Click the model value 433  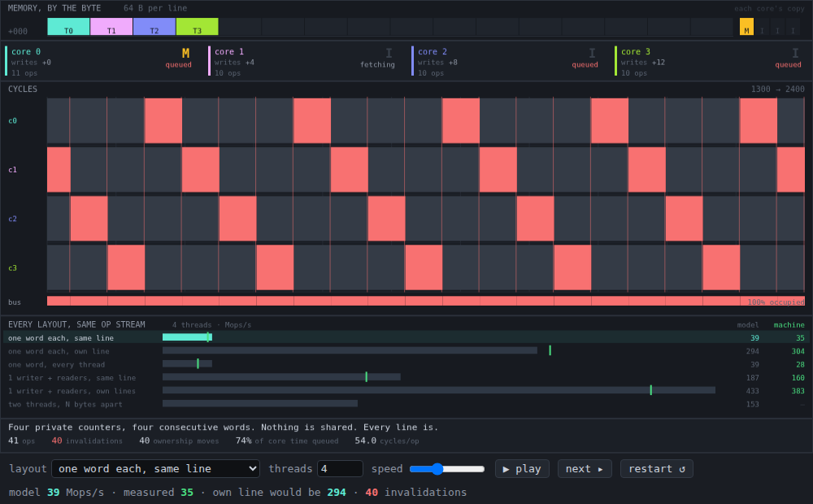pyautogui.click(x=752, y=391)
